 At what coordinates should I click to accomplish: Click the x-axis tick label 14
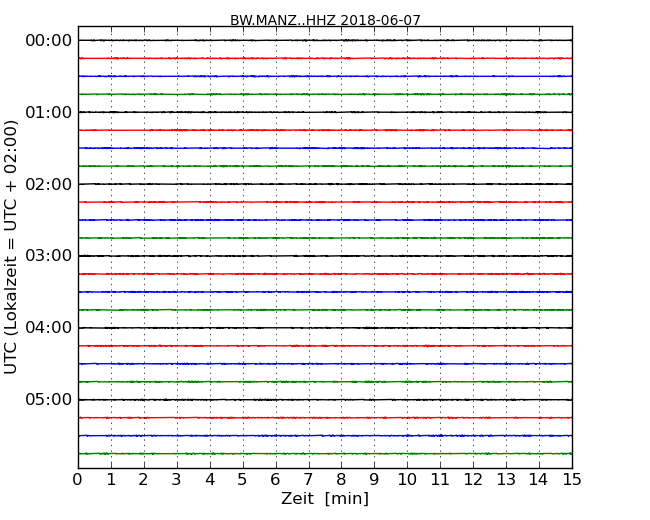(x=539, y=480)
